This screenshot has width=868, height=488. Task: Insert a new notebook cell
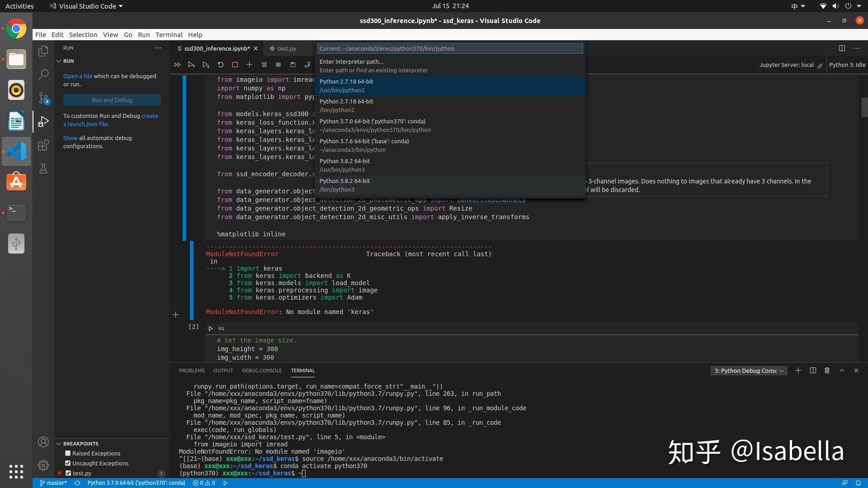[x=249, y=65]
